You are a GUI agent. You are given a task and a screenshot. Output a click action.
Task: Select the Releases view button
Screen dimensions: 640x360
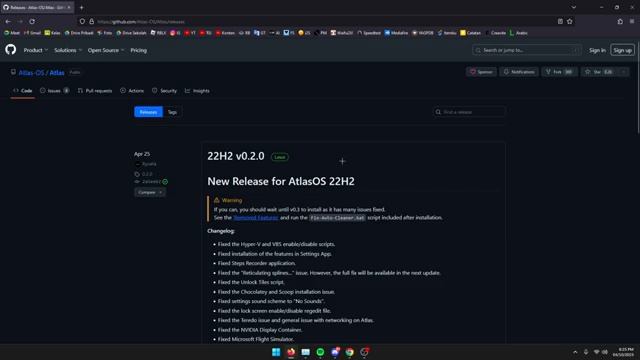148,112
